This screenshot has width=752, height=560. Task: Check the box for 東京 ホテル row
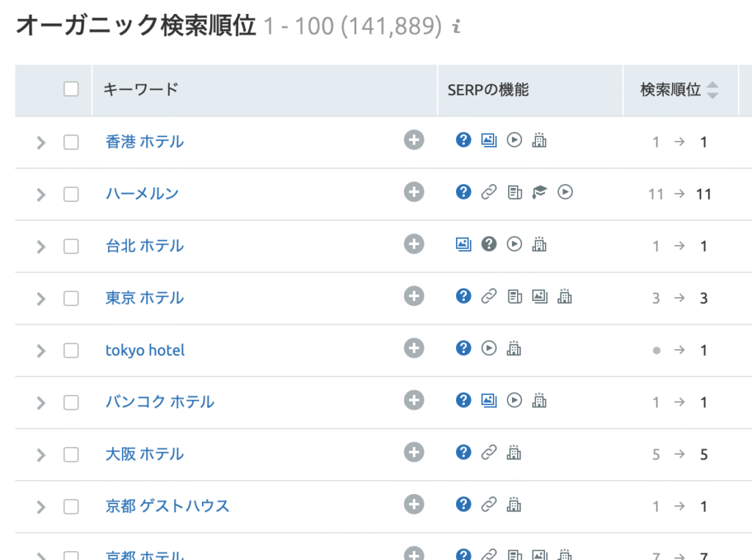[x=71, y=298]
